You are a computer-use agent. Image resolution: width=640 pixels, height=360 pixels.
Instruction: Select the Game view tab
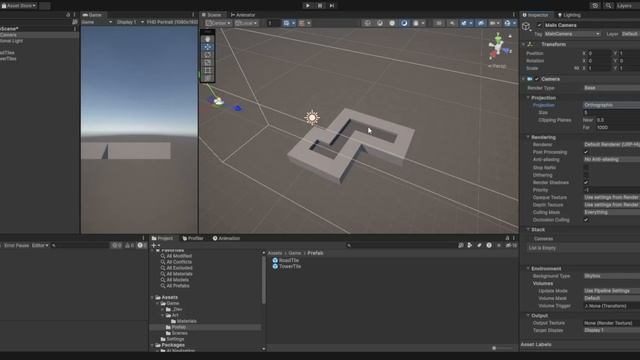(x=92, y=15)
